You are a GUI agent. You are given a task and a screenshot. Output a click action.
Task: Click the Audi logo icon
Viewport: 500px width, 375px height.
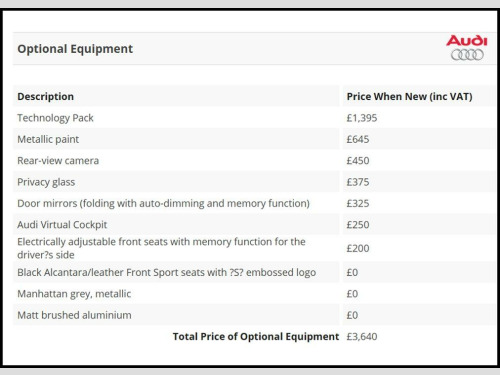[x=467, y=48]
